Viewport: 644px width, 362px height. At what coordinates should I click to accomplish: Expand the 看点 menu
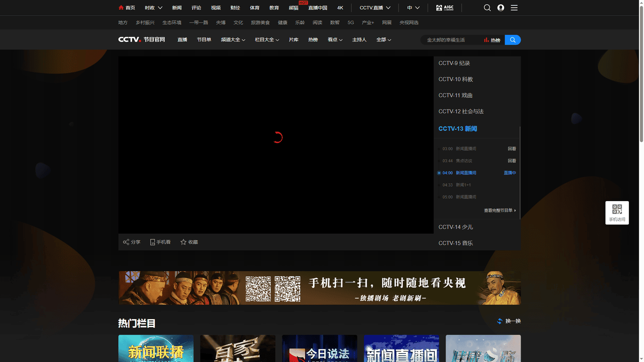tap(335, 40)
